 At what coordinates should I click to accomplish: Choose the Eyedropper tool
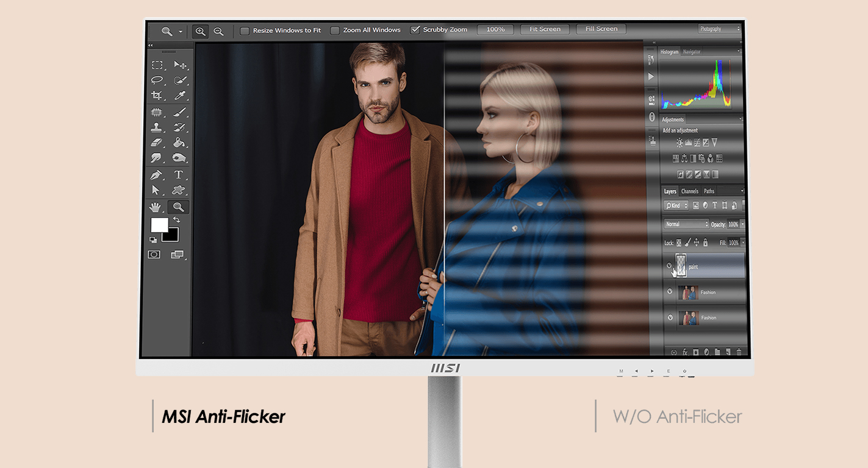179,96
